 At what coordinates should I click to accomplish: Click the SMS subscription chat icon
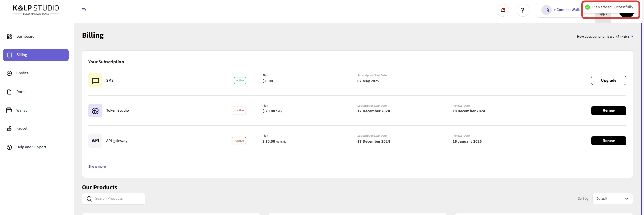95,81
